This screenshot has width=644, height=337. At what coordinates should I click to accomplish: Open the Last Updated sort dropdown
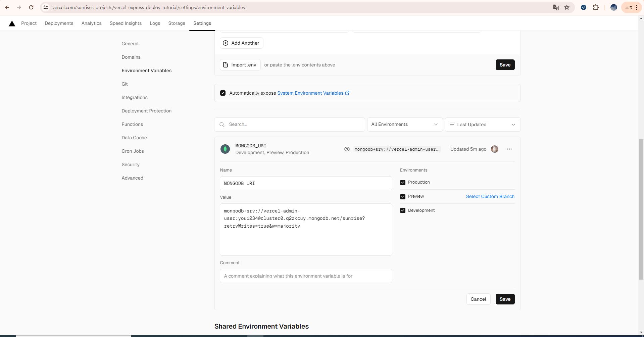point(483,125)
